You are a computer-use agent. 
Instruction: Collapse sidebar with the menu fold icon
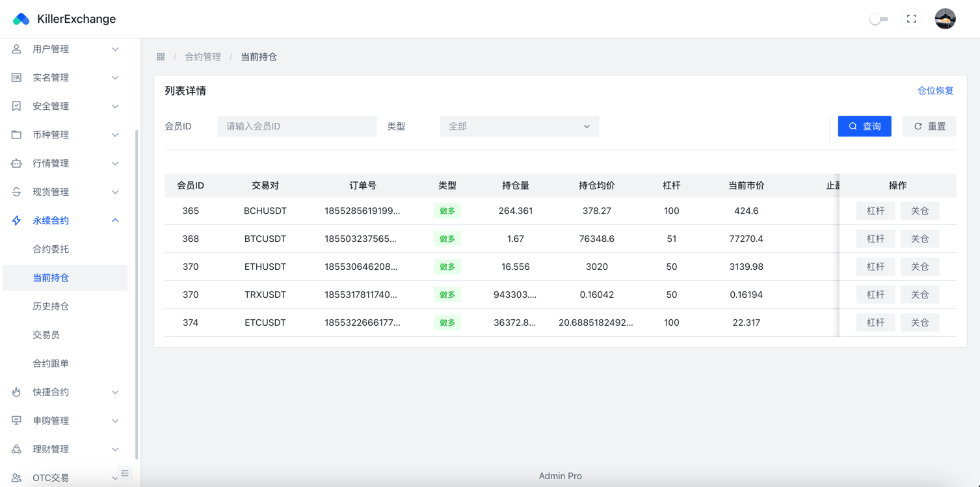click(125, 473)
